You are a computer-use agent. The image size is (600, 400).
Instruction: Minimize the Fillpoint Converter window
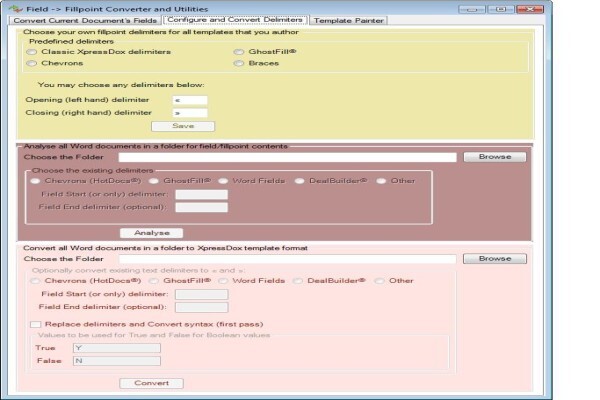pyautogui.click(x=472, y=9)
